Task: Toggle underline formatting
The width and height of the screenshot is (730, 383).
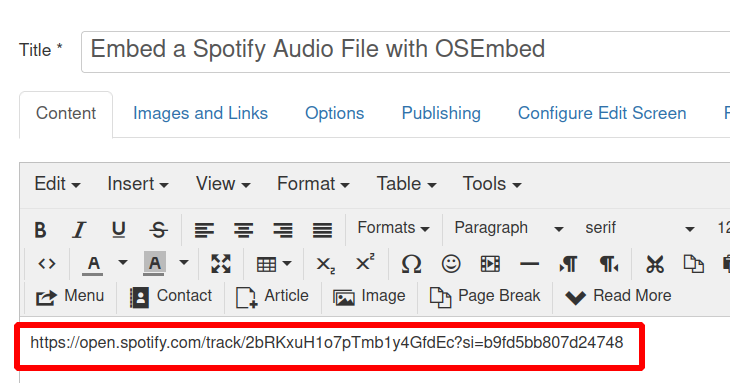Action: point(119,229)
